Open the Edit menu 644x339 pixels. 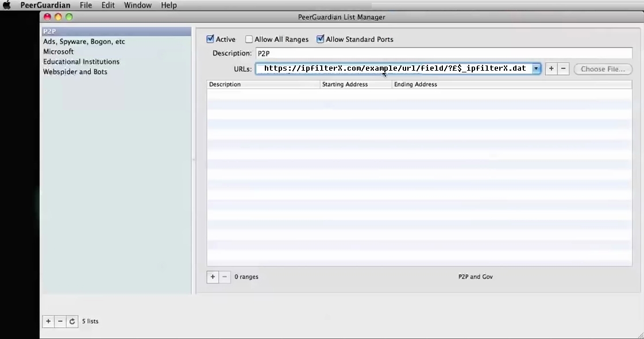[x=108, y=5]
